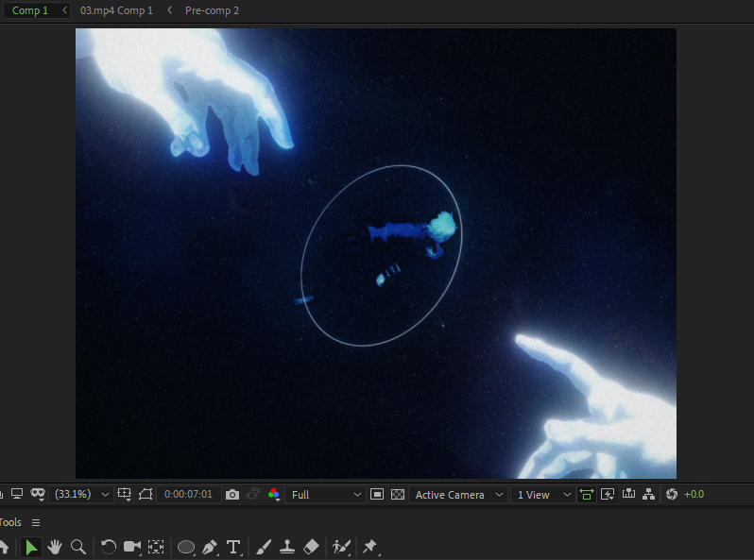This screenshot has height=560, width=754.
Task: Select the Brush tool
Action: (x=264, y=547)
